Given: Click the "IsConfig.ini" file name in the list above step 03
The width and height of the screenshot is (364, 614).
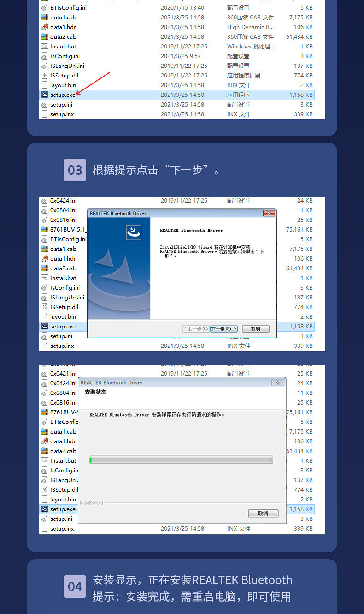Looking at the screenshot, I should [x=65, y=56].
